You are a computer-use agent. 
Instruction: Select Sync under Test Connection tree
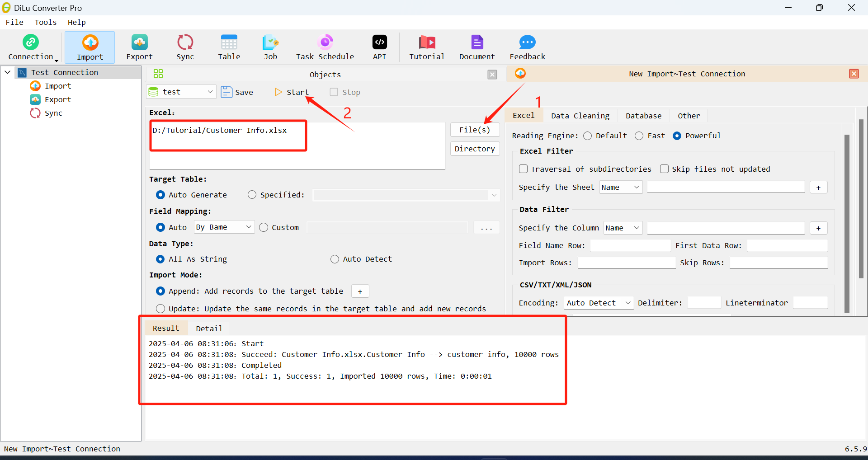[53, 113]
